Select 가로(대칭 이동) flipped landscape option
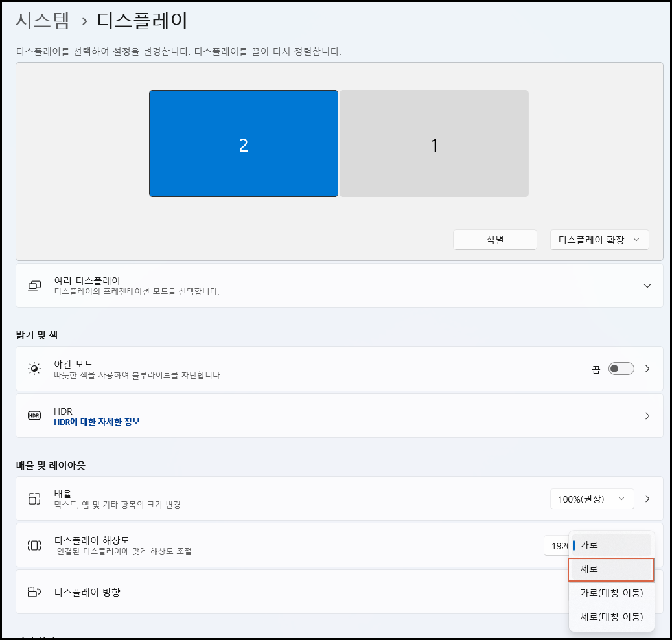The width and height of the screenshot is (672, 640). pos(612,593)
